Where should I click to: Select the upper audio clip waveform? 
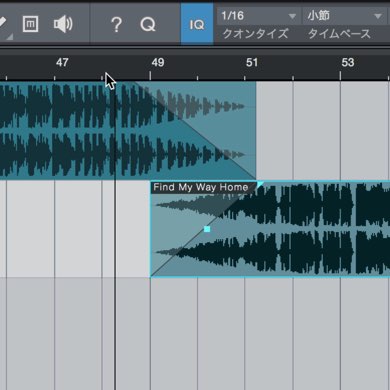coord(128,131)
